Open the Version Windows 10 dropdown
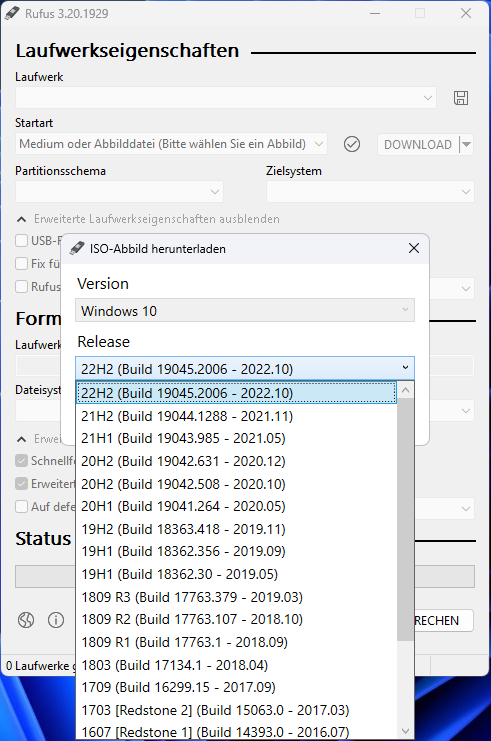 point(245,310)
